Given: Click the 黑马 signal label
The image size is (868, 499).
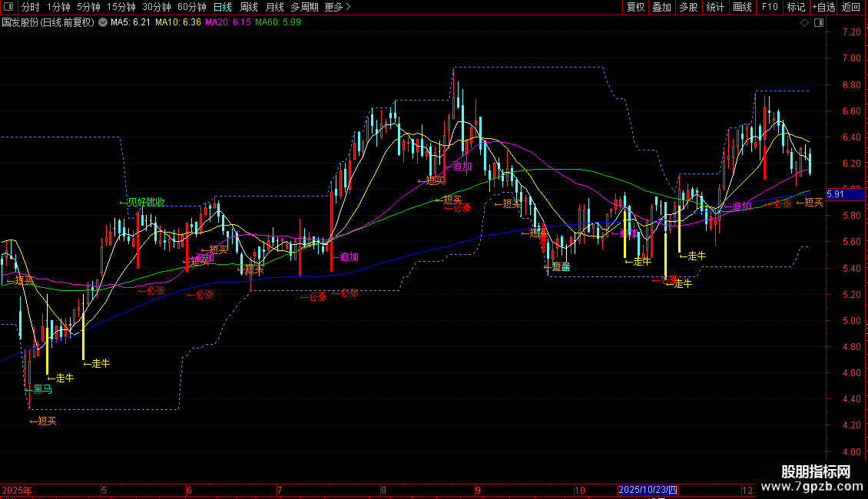Looking at the screenshot, I should (x=38, y=389).
